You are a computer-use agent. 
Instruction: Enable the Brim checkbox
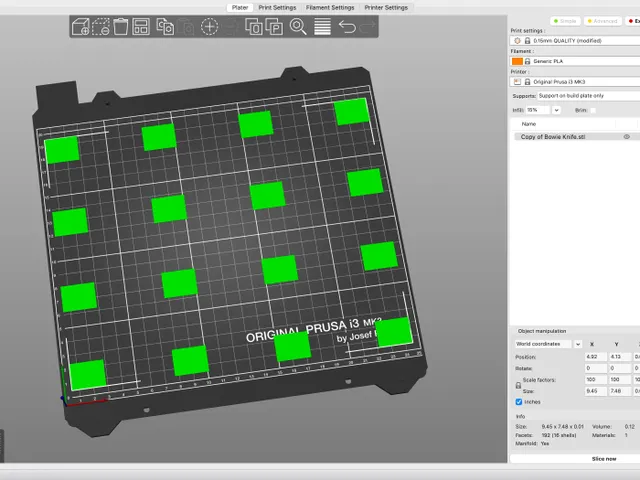click(x=593, y=110)
